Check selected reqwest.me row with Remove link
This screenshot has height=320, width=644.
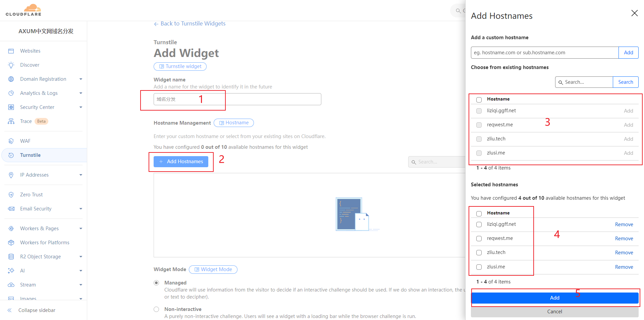point(479,239)
